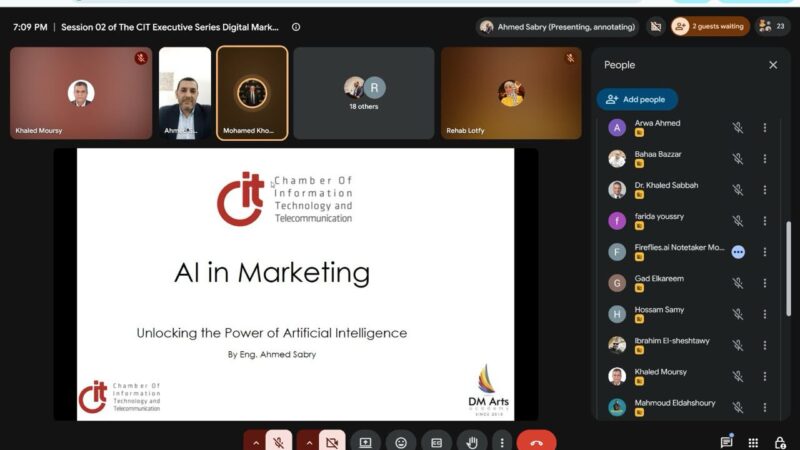Viewport: 800px width, 450px height.
Task: Open chat messages icon at bottom right
Action: pyautogui.click(x=727, y=442)
